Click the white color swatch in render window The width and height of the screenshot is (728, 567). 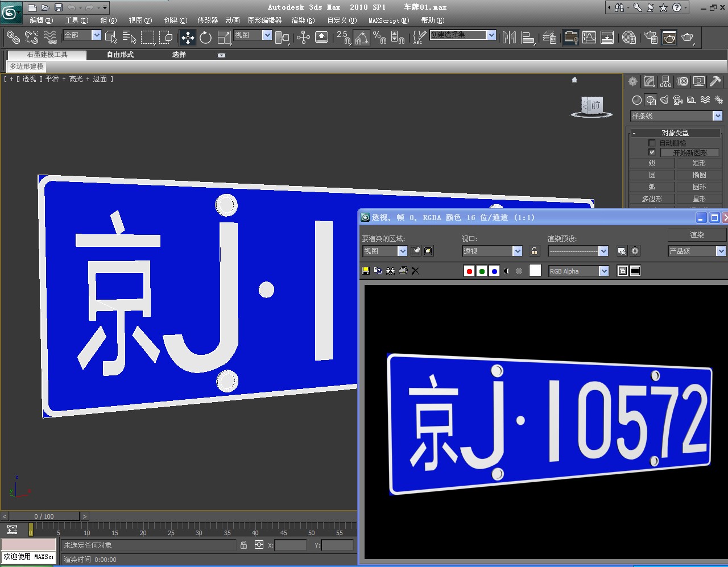pos(535,271)
